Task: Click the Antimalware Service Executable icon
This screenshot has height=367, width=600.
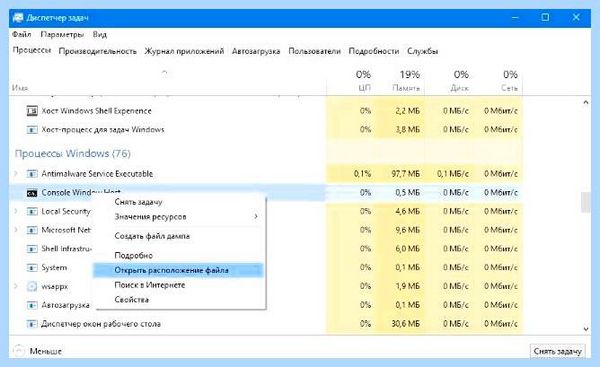Action: tap(32, 174)
